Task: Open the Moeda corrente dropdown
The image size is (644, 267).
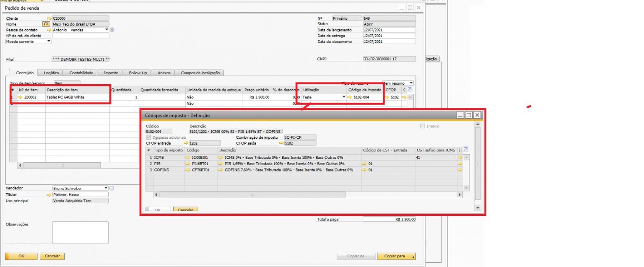Action: point(49,41)
